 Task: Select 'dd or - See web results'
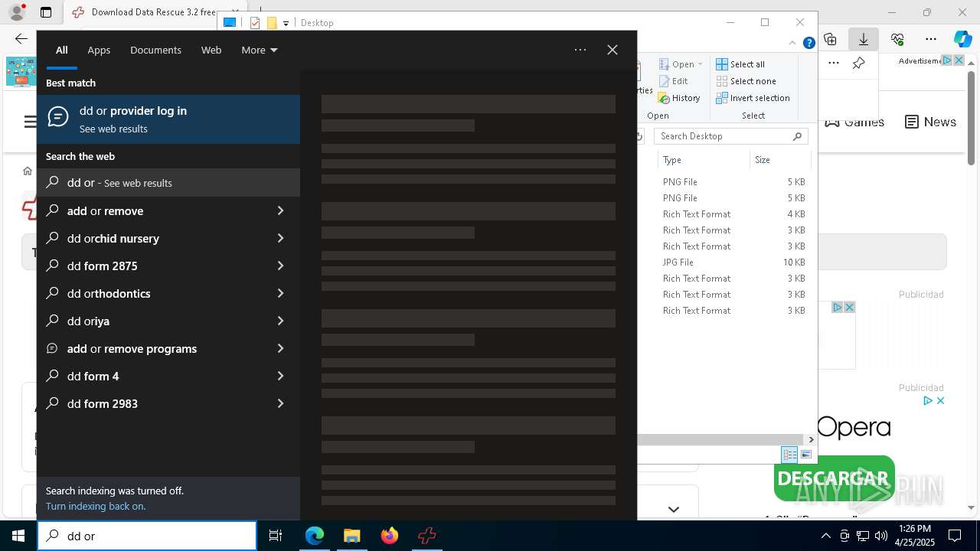point(168,183)
